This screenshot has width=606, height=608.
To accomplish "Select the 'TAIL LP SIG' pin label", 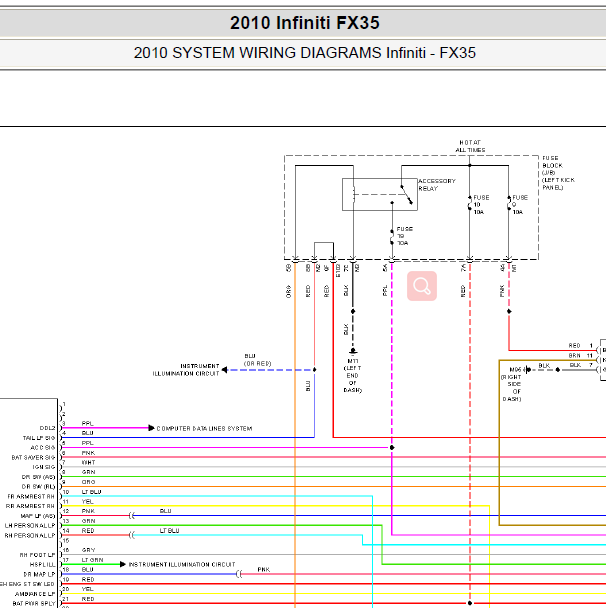I will point(39,438).
